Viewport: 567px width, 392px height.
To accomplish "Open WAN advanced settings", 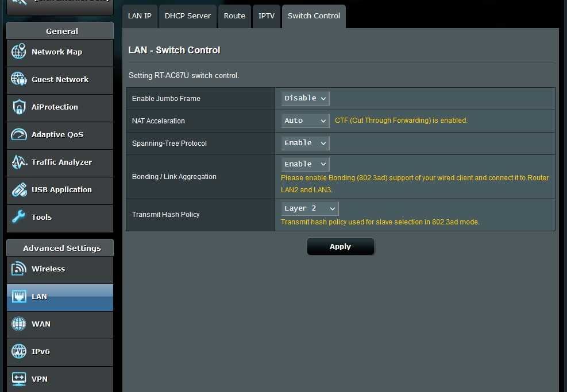I will click(60, 325).
